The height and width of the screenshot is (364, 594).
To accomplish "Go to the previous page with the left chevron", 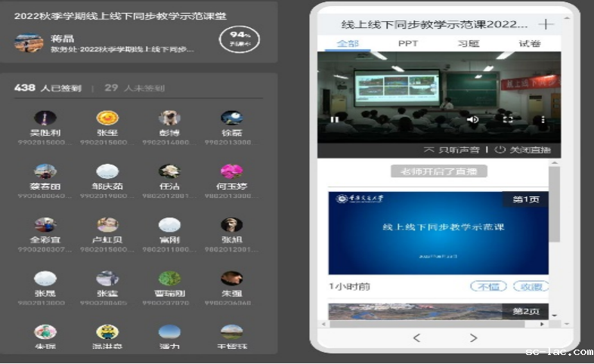I will [416, 338].
